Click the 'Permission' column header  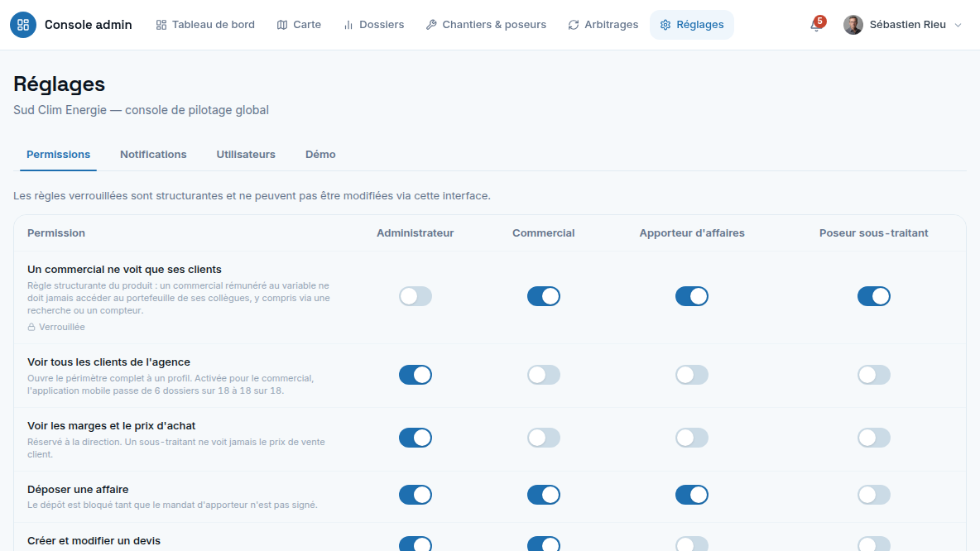56,233
